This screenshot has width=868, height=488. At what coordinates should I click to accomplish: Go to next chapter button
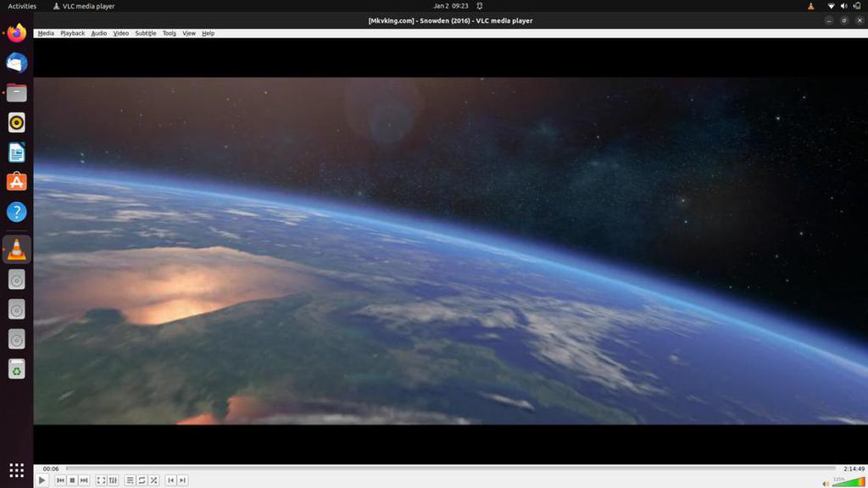click(183, 480)
